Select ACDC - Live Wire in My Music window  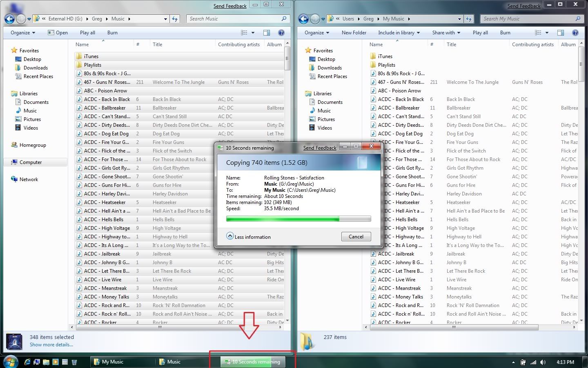point(392,280)
